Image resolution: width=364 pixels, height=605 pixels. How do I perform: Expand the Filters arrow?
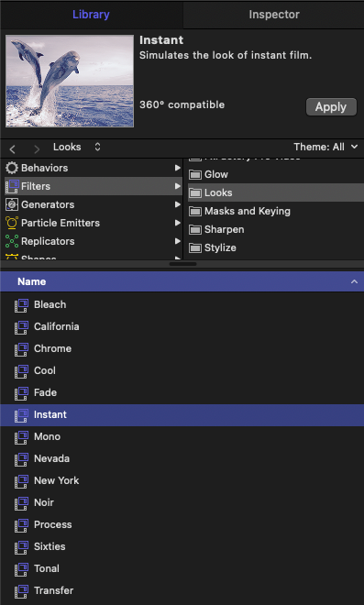click(x=177, y=186)
